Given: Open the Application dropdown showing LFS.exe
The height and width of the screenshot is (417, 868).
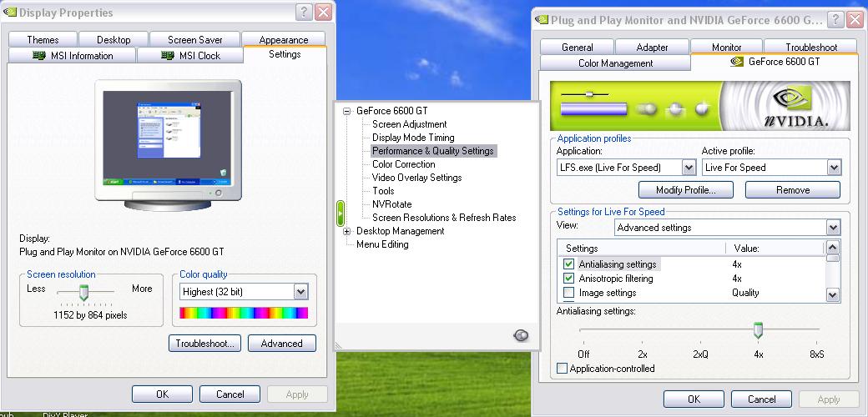Looking at the screenshot, I should (x=689, y=167).
